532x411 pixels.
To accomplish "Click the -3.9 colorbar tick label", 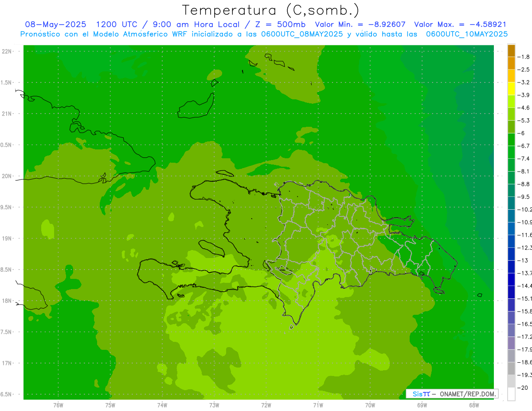I will [x=524, y=95].
